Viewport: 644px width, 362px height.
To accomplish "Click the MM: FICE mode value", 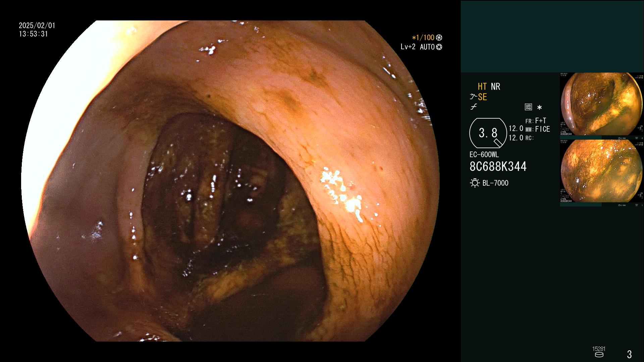I will (537, 129).
